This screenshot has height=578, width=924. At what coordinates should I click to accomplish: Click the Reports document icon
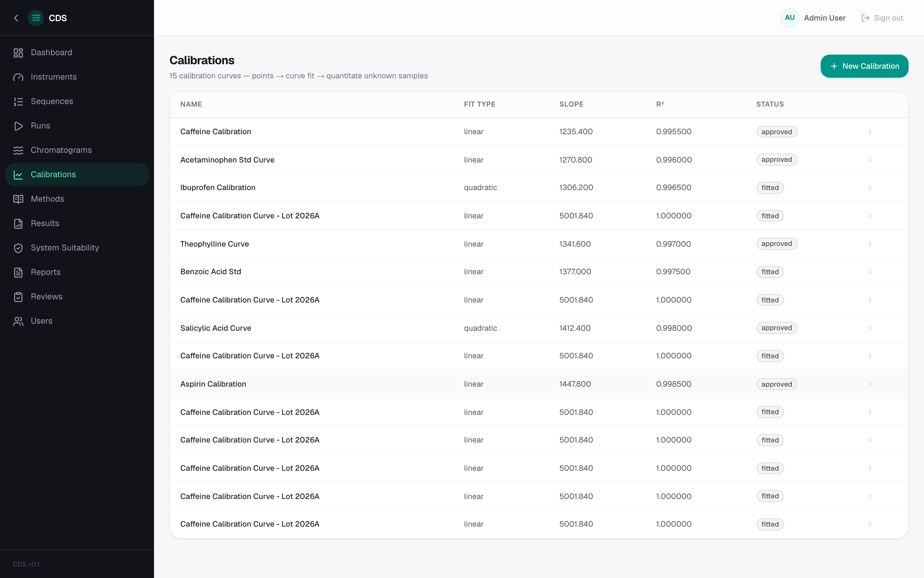coord(18,273)
